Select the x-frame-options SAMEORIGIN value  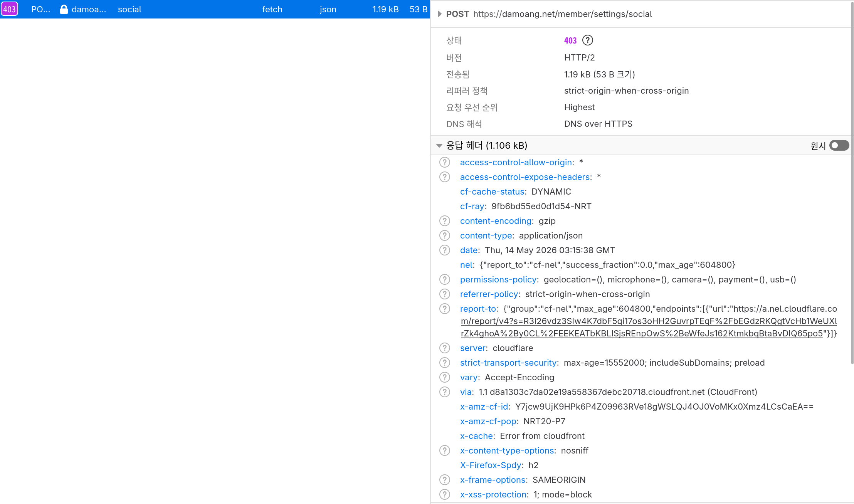[x=559, y=480]
